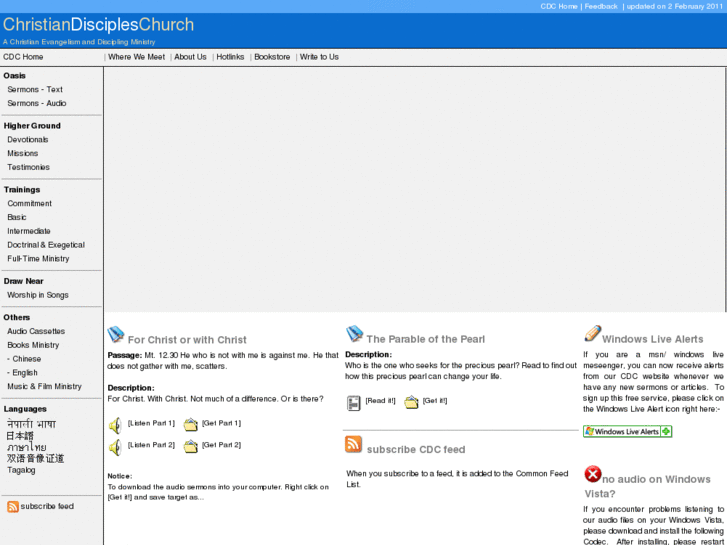The height and width of the screenshot is (545, 727).
Task: Open Worship in Songs under Draw Near
Action: 38,296
